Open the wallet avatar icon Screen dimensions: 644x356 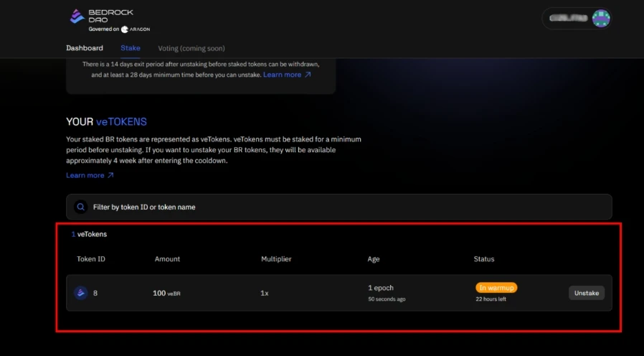(x=601, y=18)
